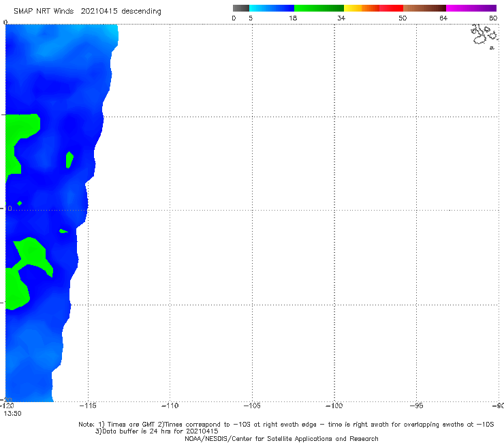Click the yellow-orange segment of the color bar
The width and height of the screenshot is (504, 443).
click(x=361, y=8)
